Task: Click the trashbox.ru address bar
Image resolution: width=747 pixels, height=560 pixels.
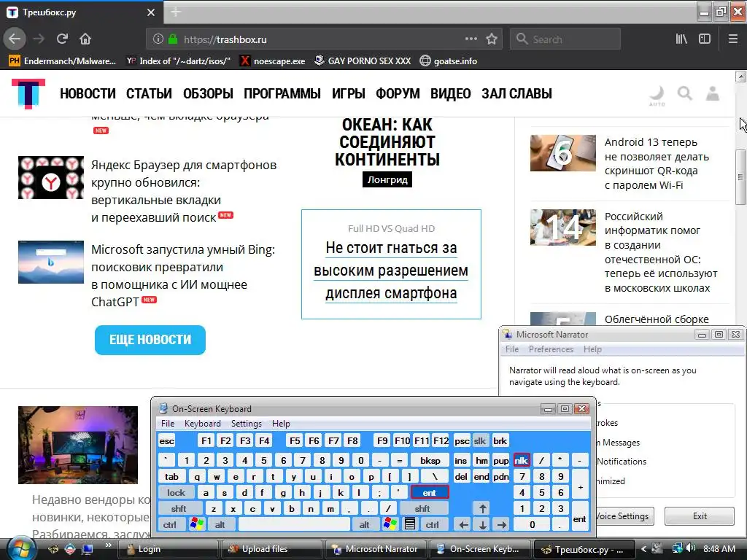Action: point(324,39)
